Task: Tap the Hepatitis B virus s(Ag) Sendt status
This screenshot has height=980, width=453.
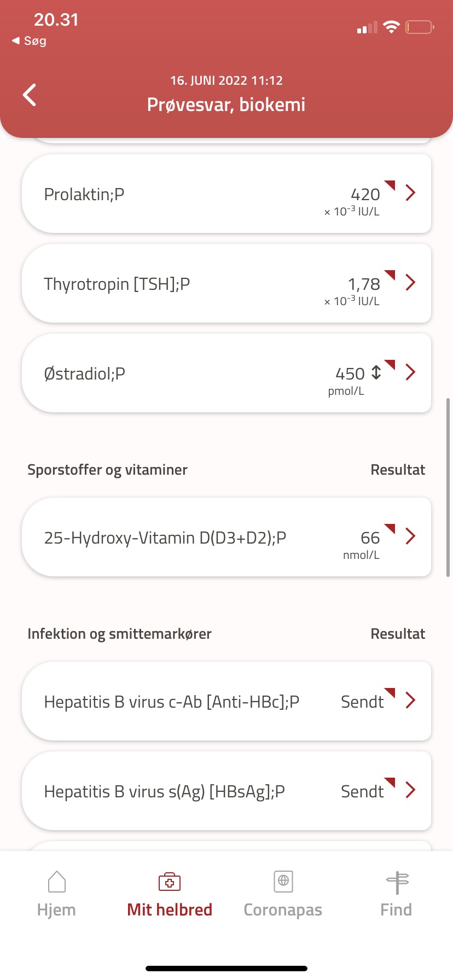Action: (x=362, y=791)
